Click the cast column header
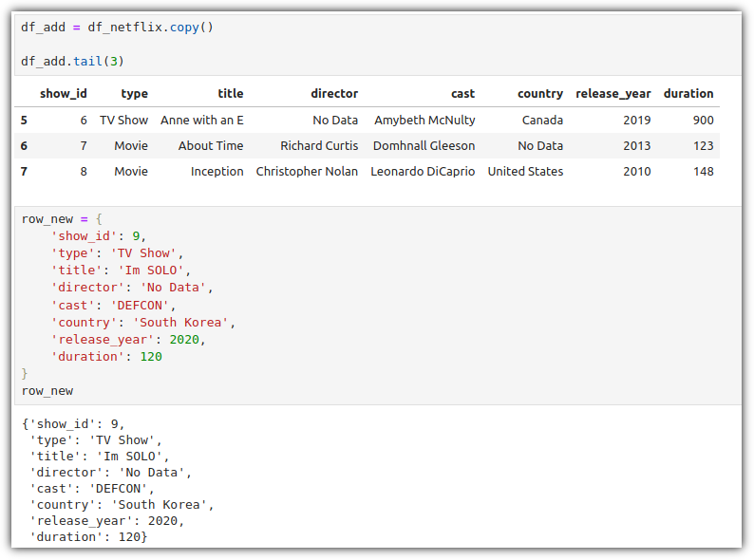Image resolution: width=754 pixels, height=560 pixels. (462, 94)
